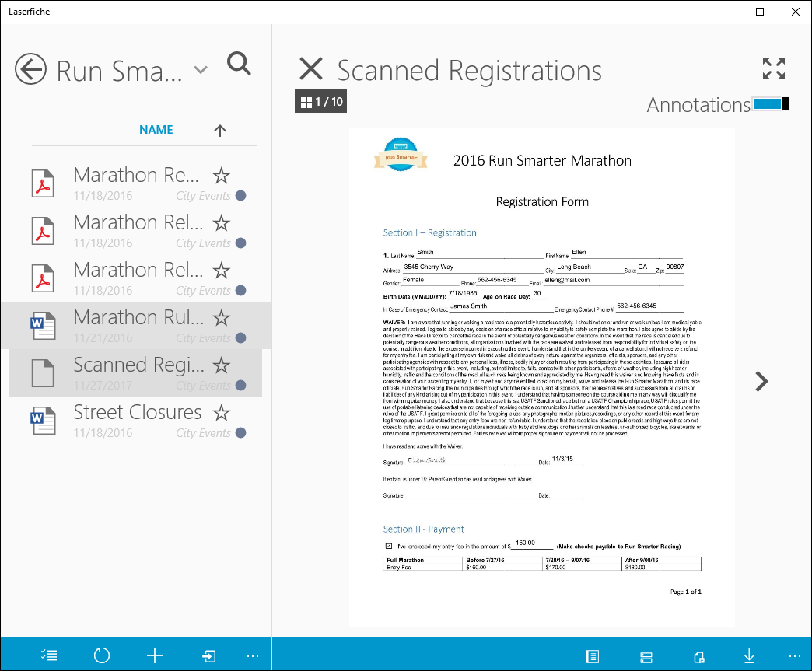This screenshot has height=671, width=812.
Task: Open the third PDF file icon
Action: pos(43,278)
